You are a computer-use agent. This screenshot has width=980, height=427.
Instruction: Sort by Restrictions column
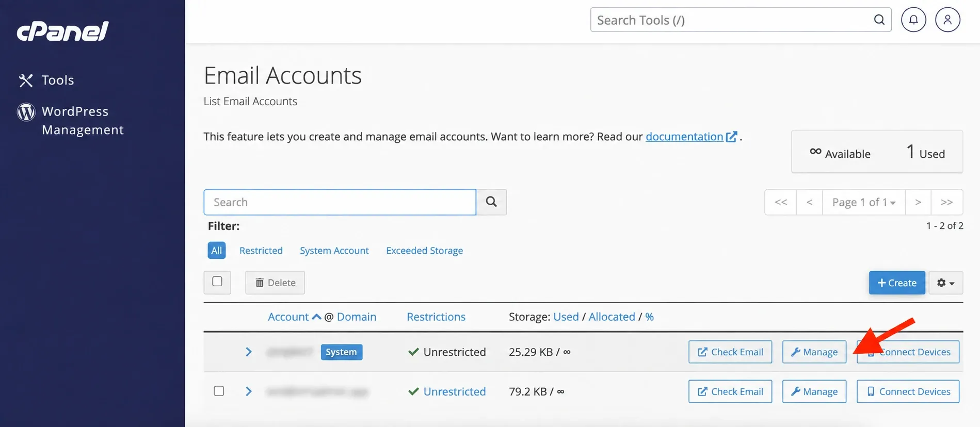click(x=436, y=317)
